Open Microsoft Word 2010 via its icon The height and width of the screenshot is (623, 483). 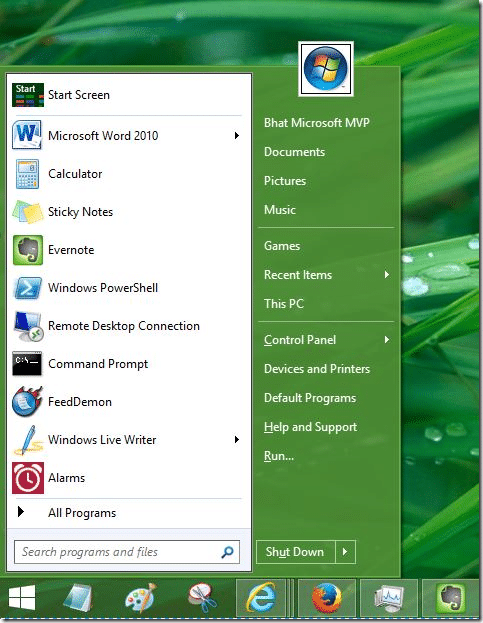click(x=27, y=135)
